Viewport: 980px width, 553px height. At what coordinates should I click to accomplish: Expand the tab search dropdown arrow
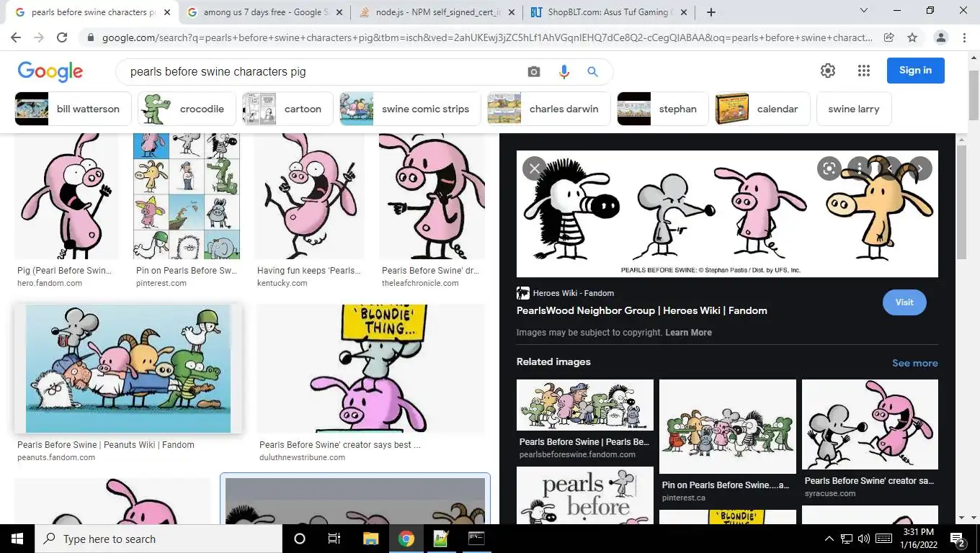pyautogui.click(x=864, y=11)
